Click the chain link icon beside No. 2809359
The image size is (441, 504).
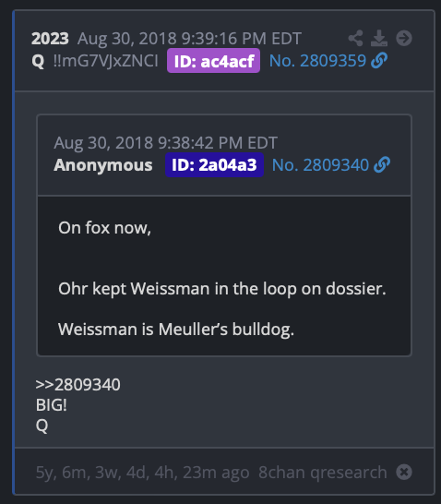pos(379,60)
